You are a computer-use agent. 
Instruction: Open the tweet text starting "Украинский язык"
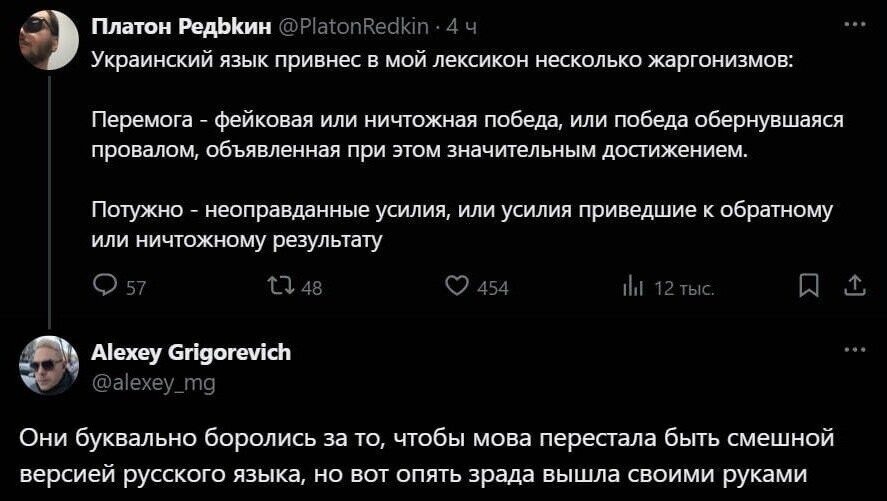(x=468, y=150)
